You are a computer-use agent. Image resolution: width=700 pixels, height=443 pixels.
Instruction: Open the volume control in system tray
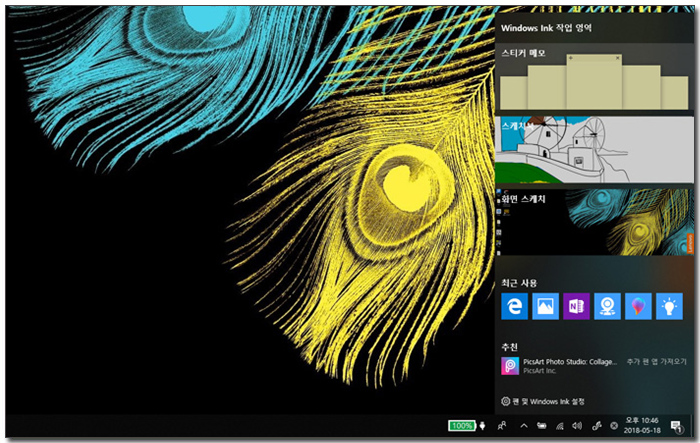(576, 426)
